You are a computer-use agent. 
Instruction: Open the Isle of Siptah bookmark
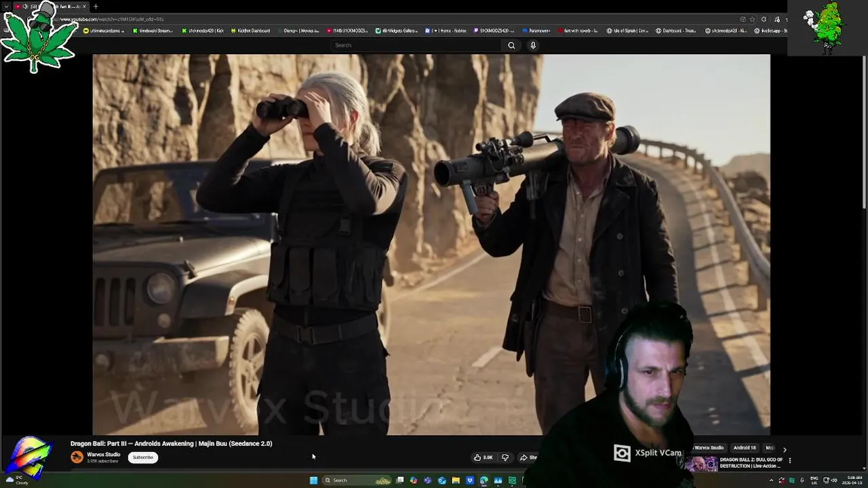[628, 30]
